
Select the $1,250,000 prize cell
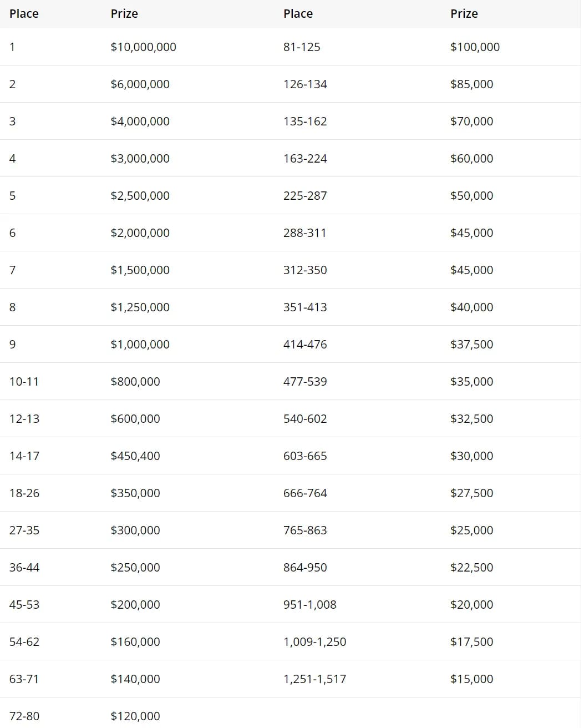pyautogui.click(x=140, y=307)
